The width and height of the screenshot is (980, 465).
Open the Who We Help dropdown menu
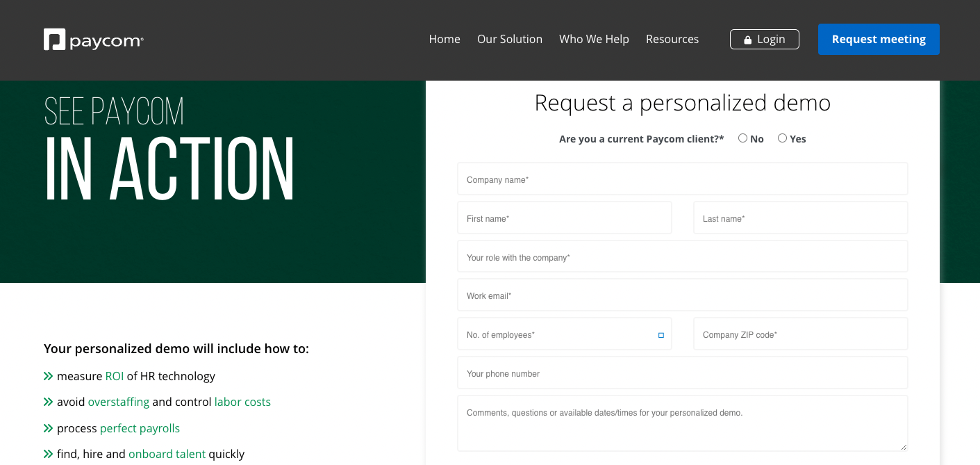pyautogui.click(x=594, y=39)
